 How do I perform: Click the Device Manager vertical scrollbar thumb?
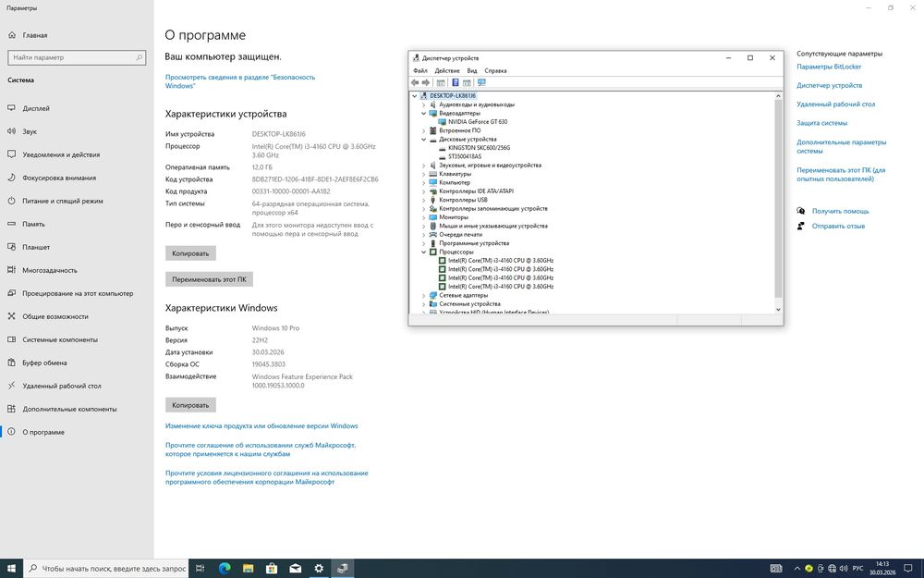tap(778, 198)
